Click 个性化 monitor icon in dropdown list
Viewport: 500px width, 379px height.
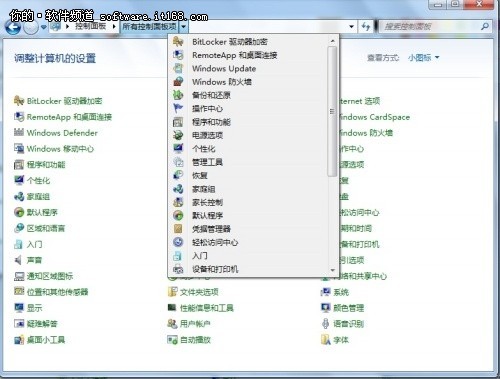[178, 148]
